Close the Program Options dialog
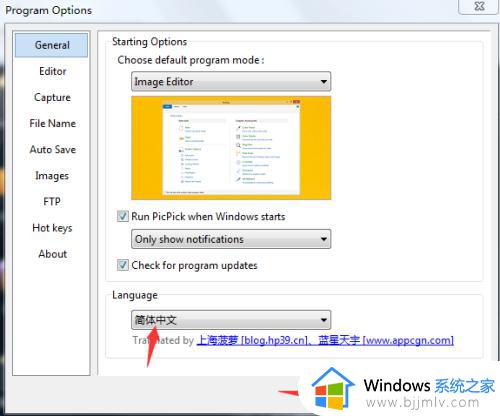The image size is (500, 416). coord(479,6)
